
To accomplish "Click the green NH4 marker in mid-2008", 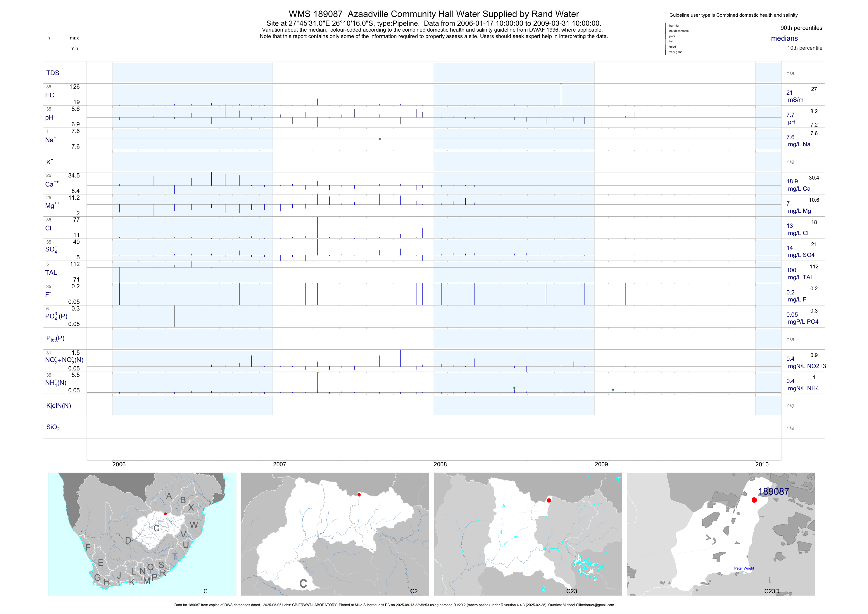I will [514, 388].
